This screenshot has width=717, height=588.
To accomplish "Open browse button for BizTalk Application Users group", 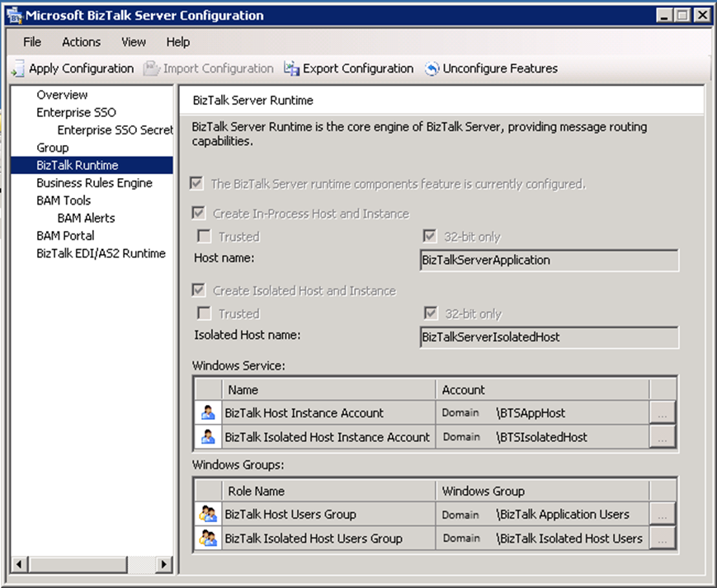I will 663,515.
